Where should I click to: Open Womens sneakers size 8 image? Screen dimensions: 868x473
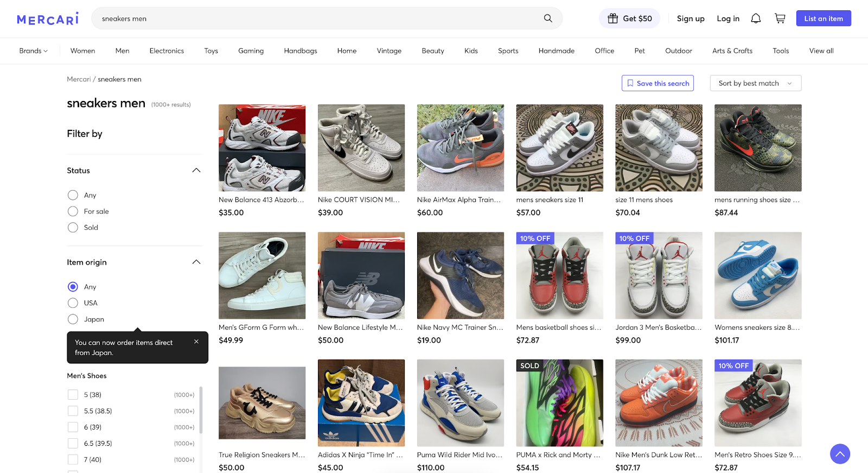click(758, 275)
